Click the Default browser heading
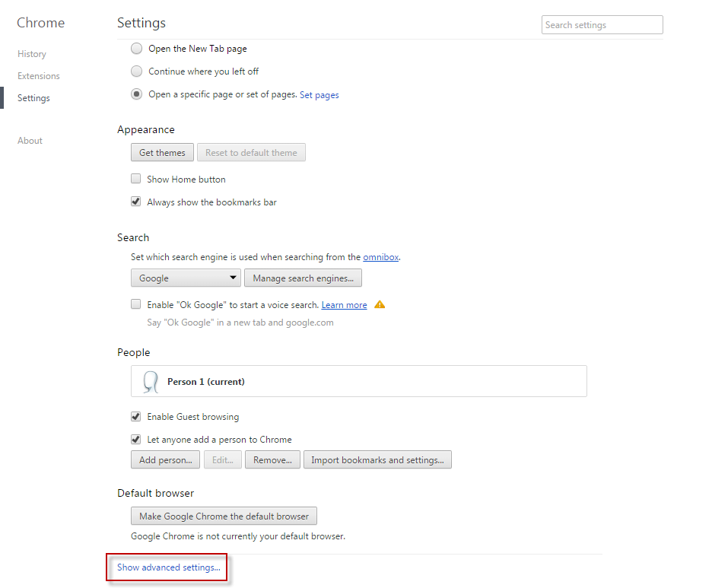712x588 pixels. pos(155,493)
